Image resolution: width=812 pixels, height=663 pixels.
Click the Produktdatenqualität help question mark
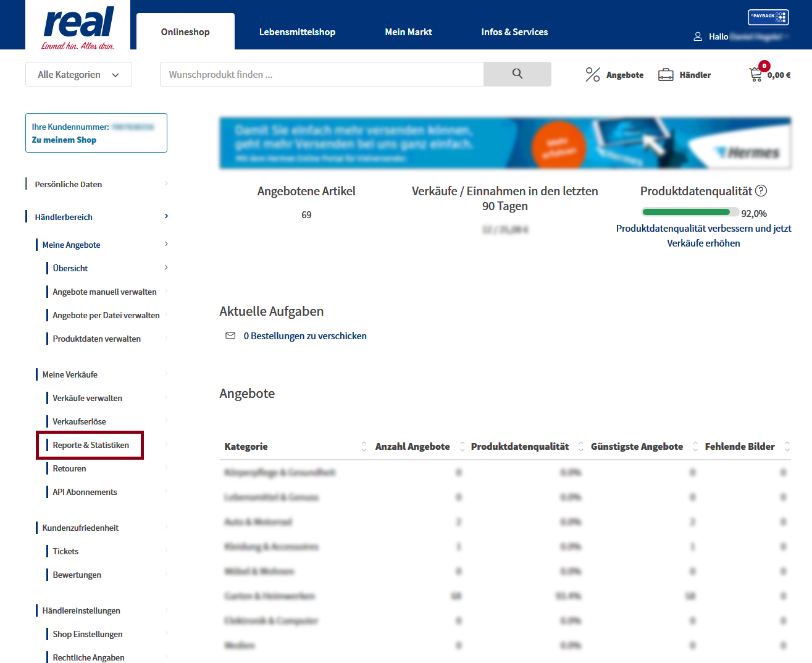761,191
